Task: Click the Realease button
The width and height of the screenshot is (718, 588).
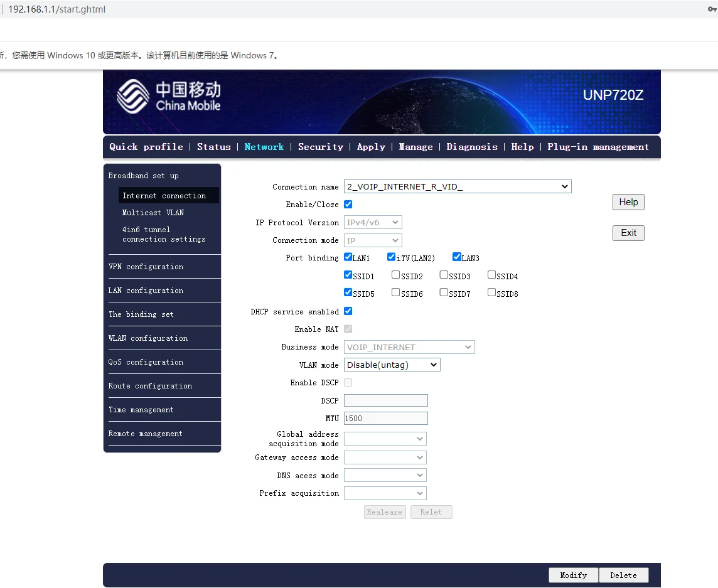Action: pos(385,512)
